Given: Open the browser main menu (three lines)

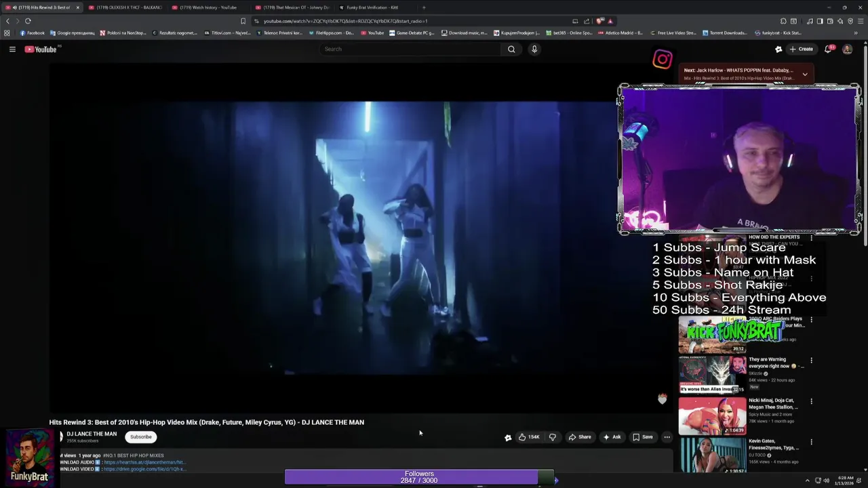Looking at the screenshot, I should [x=860, y=21].
